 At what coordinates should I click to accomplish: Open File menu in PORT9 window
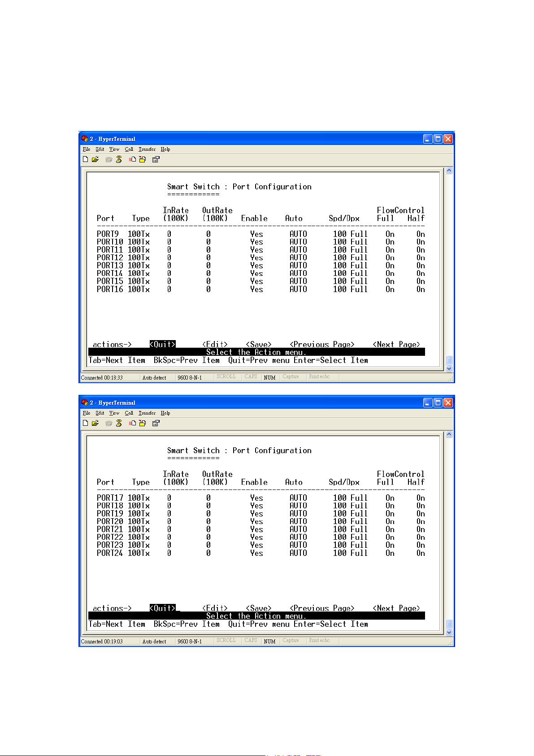tap(87, 149)
